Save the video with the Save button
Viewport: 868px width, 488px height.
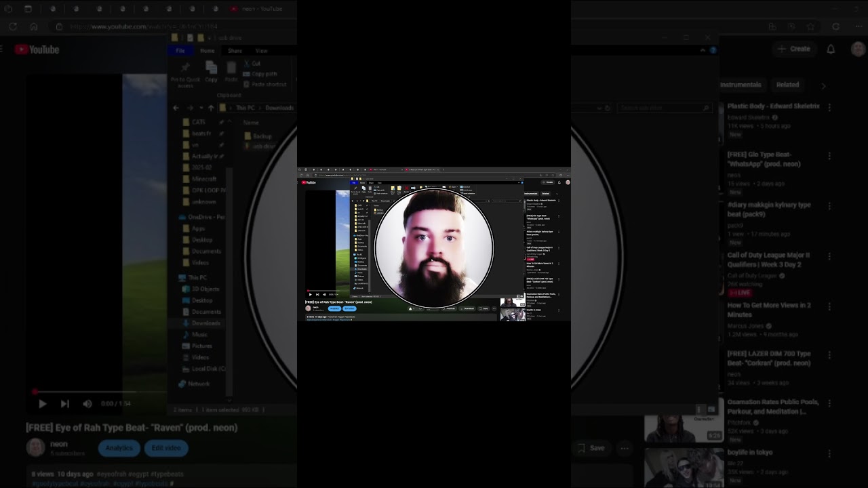[x=590, y=448]
